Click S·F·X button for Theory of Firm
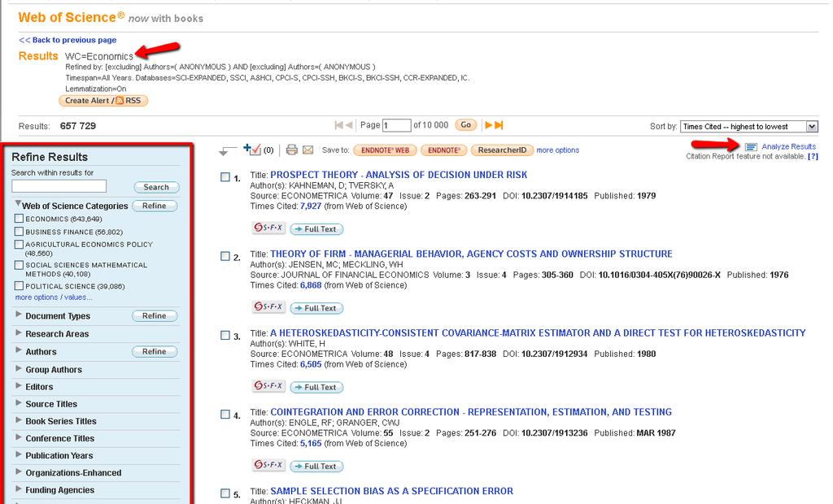The image size is (833, 504). [x=268, y=307]
